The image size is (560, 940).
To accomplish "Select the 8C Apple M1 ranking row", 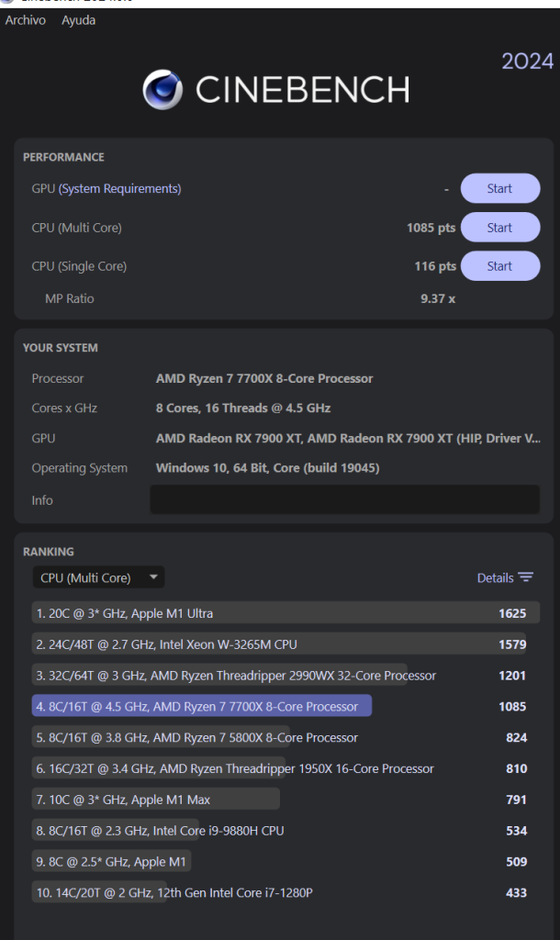I will click(x=286, y=861).
